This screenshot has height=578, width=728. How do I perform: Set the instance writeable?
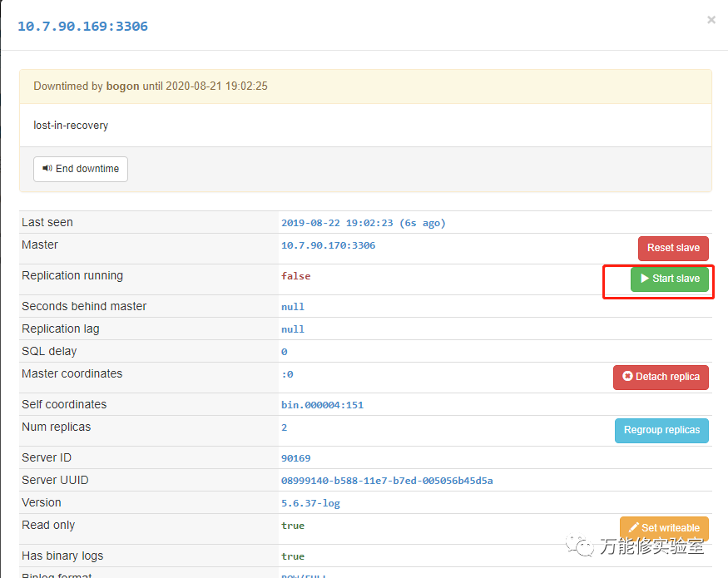664,528
